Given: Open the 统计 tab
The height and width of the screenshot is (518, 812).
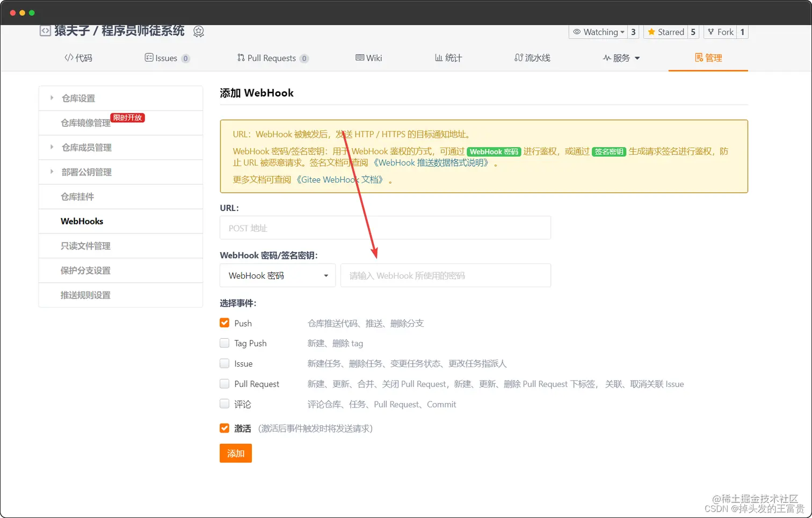Looking at the screenshot, I should click(x=448, y=58).
